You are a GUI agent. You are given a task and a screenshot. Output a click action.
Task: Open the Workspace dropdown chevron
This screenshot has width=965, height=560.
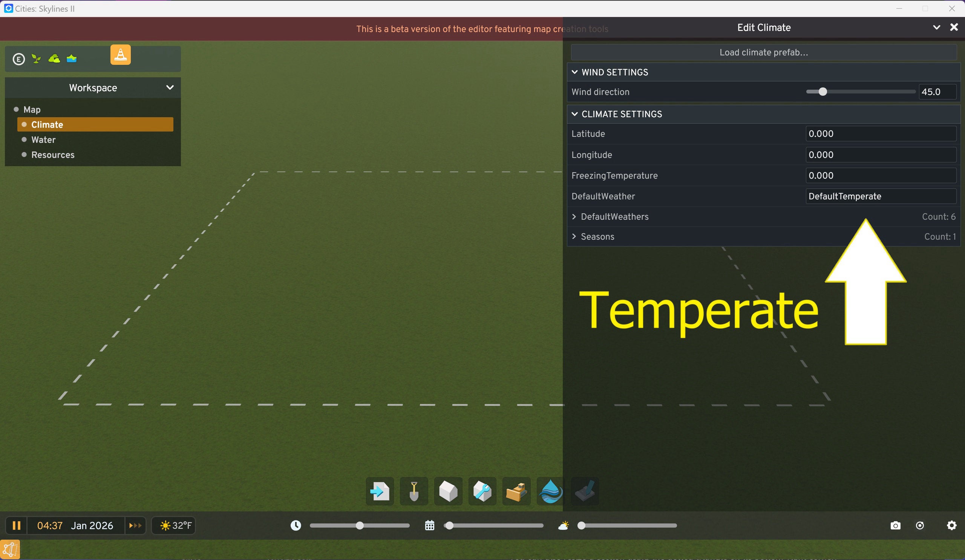pyautogui.click(x=170, y=88)
